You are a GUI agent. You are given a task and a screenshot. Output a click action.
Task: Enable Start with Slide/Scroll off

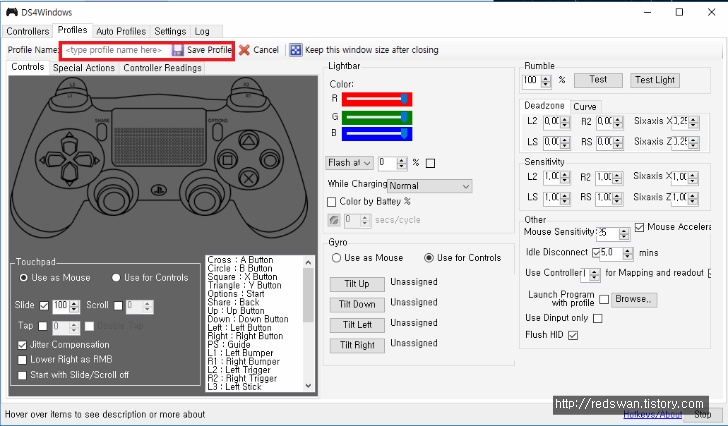(x=22, y=375)
